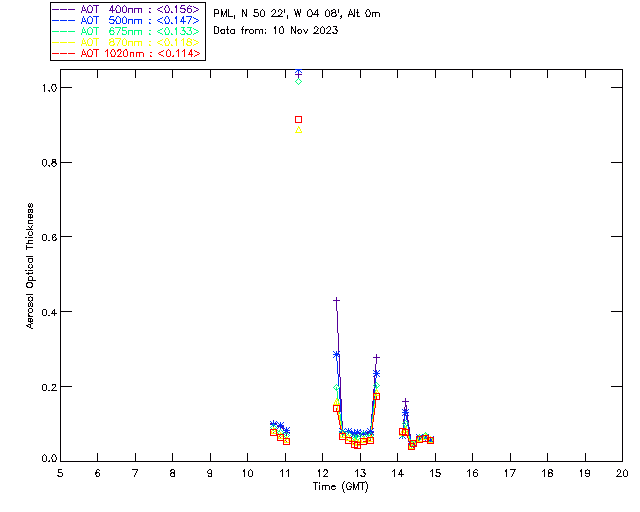Screen dimensions: 640x512
Task: Click the x-axis tick label 16
Action: (473, 473)
